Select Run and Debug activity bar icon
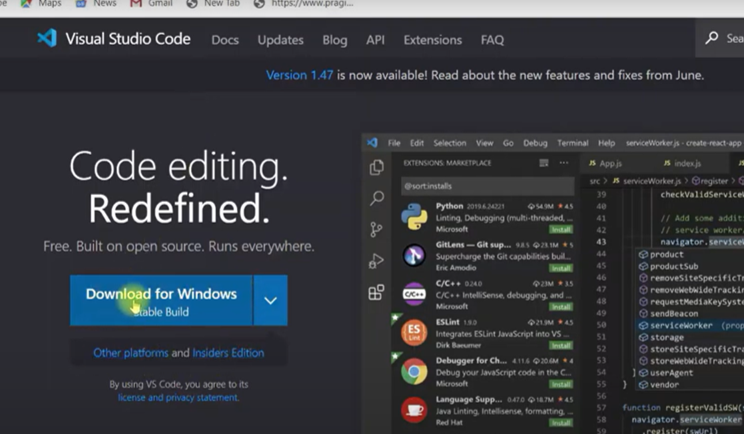 (376, 261)
